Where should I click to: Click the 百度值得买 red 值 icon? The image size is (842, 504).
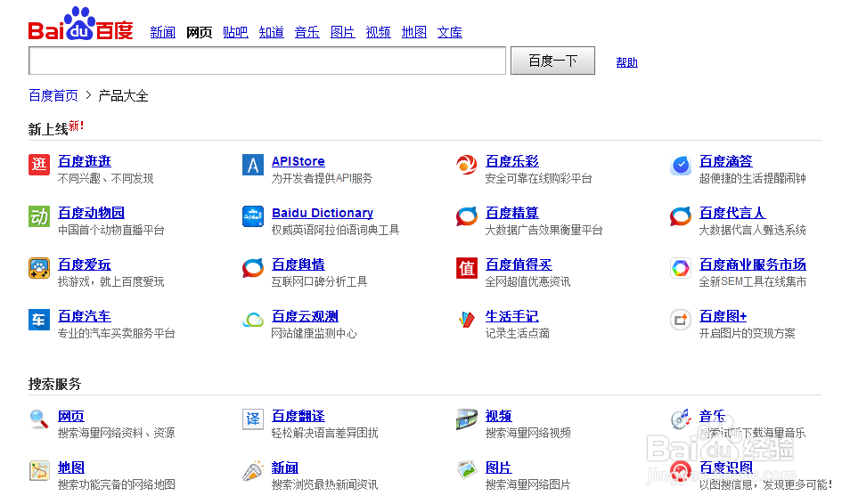pyautogui.click(x=466, y=268)
